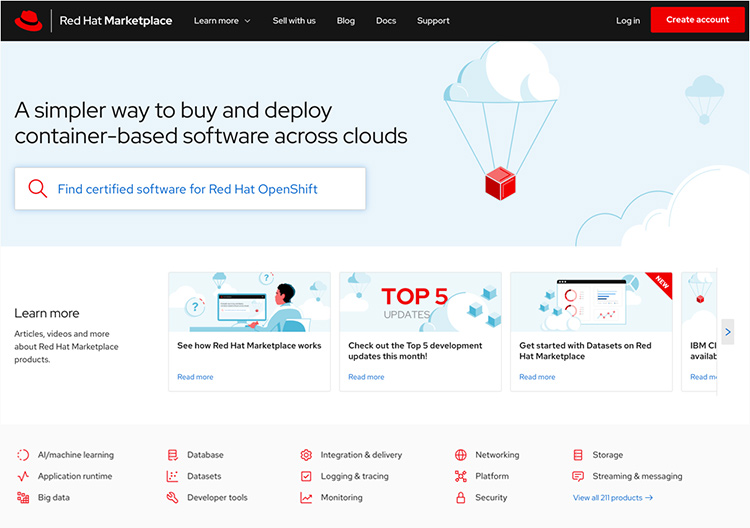Select the Networking category text
This screenshot has width=750, height=528.
click(x=497, y=455)
